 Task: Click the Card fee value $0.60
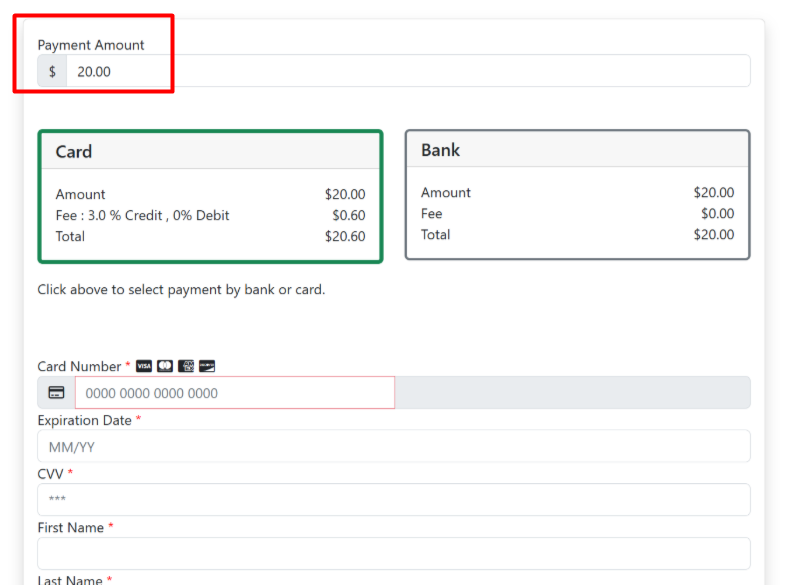pos(349,215)
